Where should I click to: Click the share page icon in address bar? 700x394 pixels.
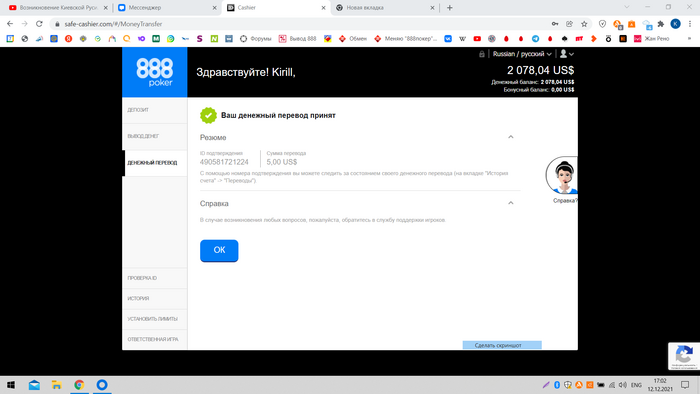[x=569, y=24]
